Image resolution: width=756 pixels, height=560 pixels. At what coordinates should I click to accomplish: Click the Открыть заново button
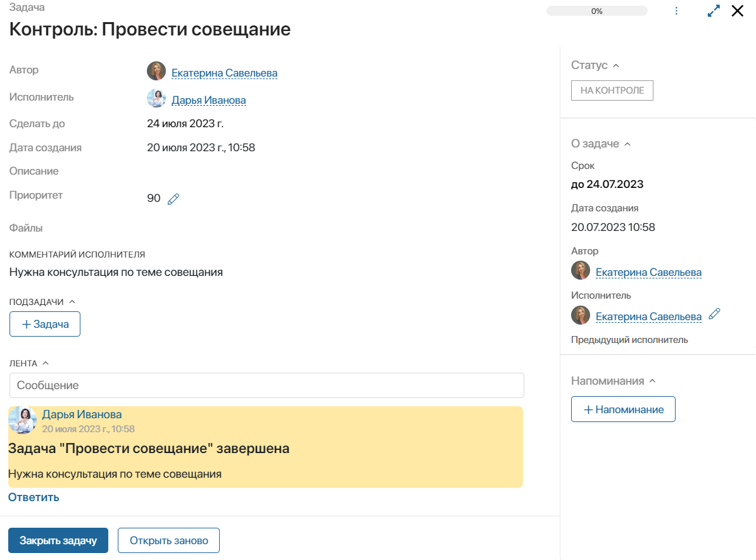point(169,540)
